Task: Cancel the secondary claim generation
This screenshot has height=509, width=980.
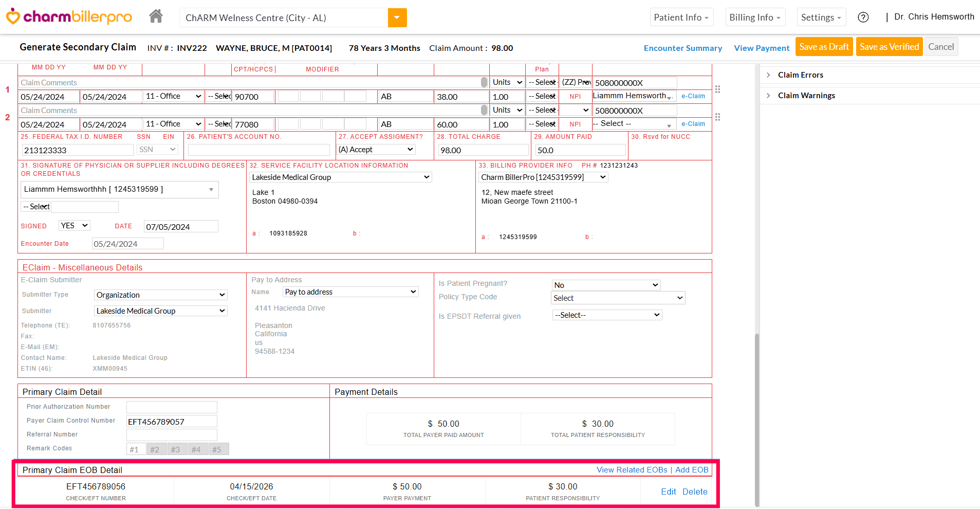Action: click(x=941, y=47)
